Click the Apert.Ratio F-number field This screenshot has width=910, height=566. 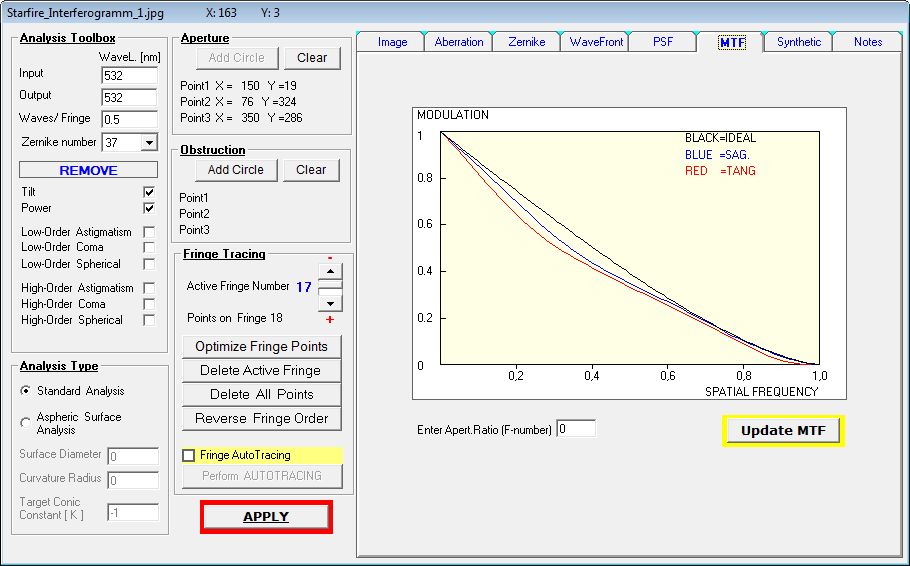[576, 429]
